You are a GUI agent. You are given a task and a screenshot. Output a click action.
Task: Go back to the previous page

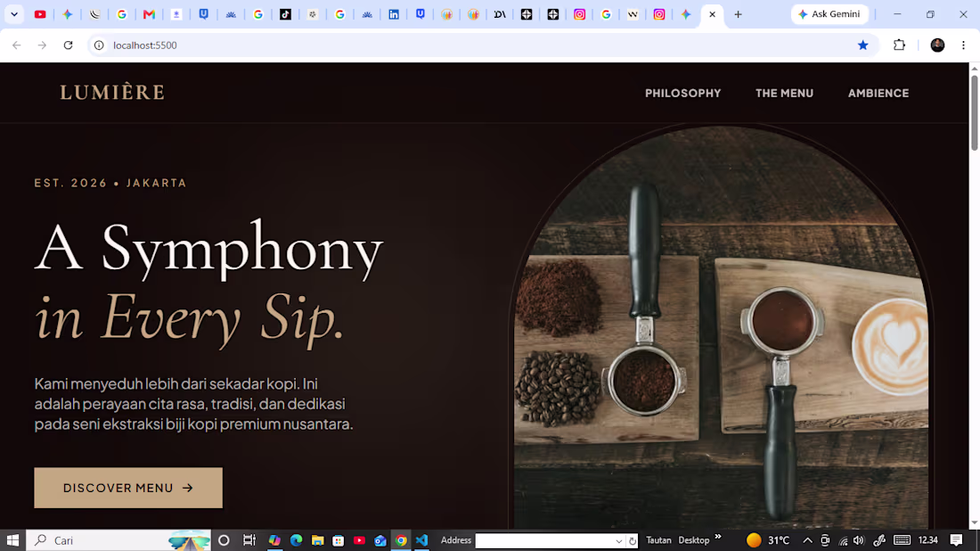point(17,45)
